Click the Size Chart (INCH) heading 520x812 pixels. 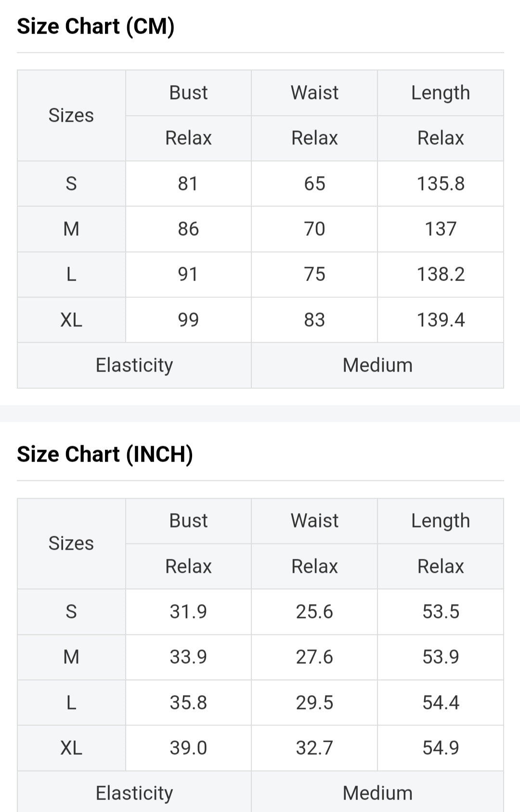click(104, 454)
